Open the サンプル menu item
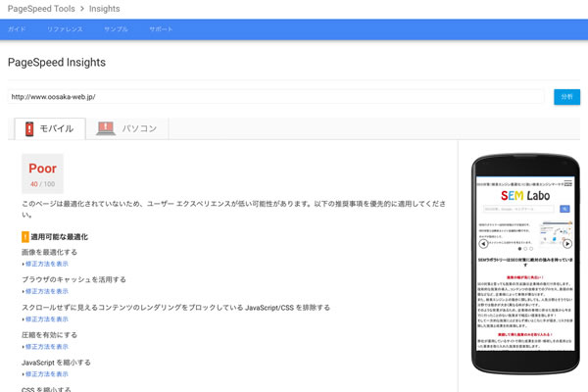This screenshot has width=588, height=392. tap(116, 29)
